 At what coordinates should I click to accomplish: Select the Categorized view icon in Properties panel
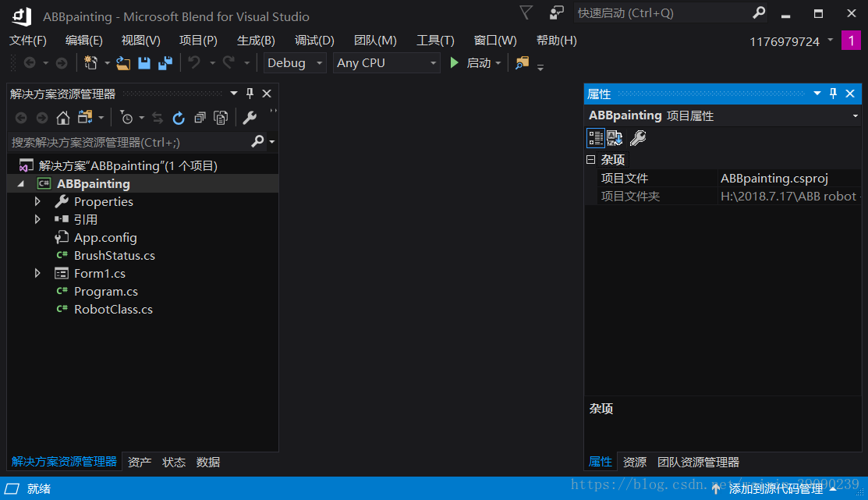[x=596, y=138]
